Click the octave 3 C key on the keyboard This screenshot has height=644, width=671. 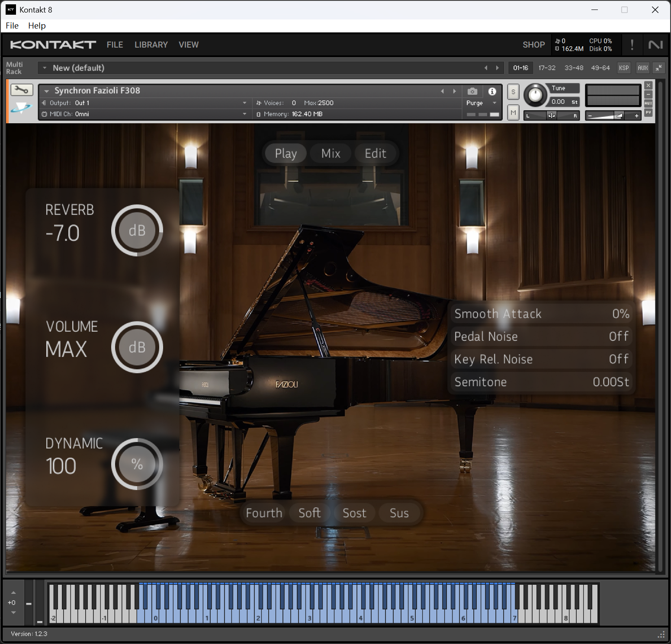(x=310, y=616)
